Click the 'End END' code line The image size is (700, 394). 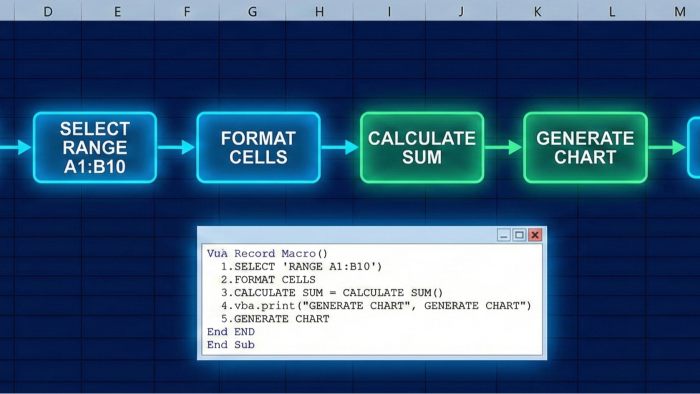[231, 332]
